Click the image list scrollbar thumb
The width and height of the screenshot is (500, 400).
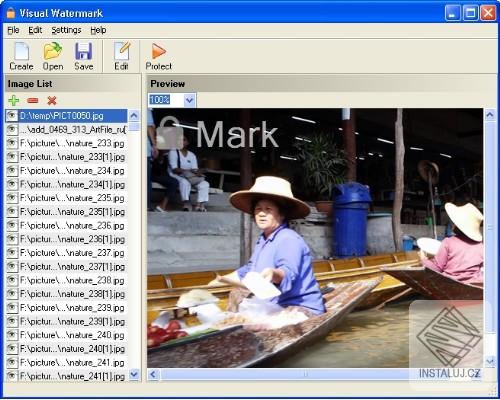134,127
